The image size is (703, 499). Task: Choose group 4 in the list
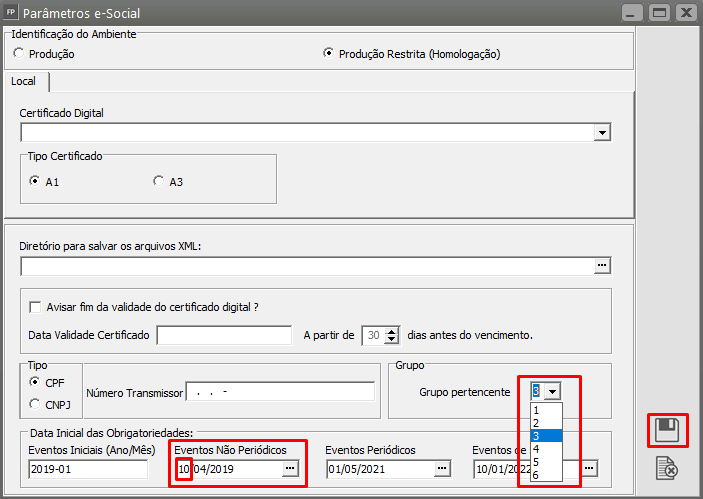[546, 449]
